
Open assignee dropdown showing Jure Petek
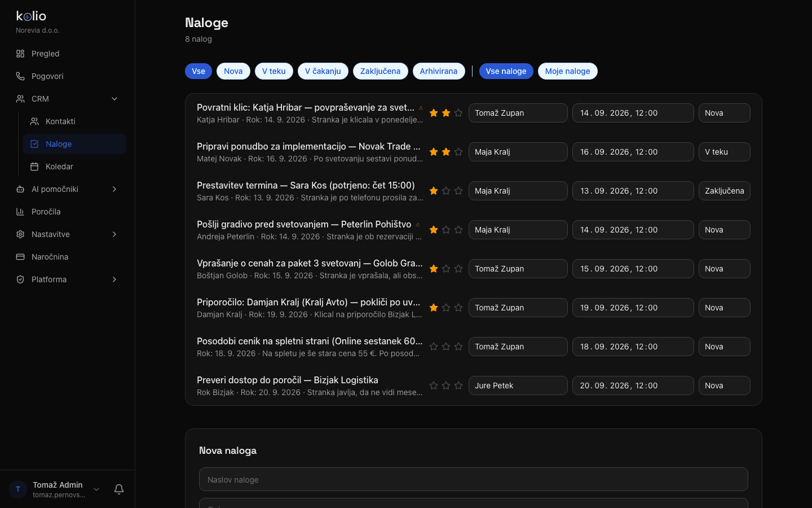tap(518, 386)
